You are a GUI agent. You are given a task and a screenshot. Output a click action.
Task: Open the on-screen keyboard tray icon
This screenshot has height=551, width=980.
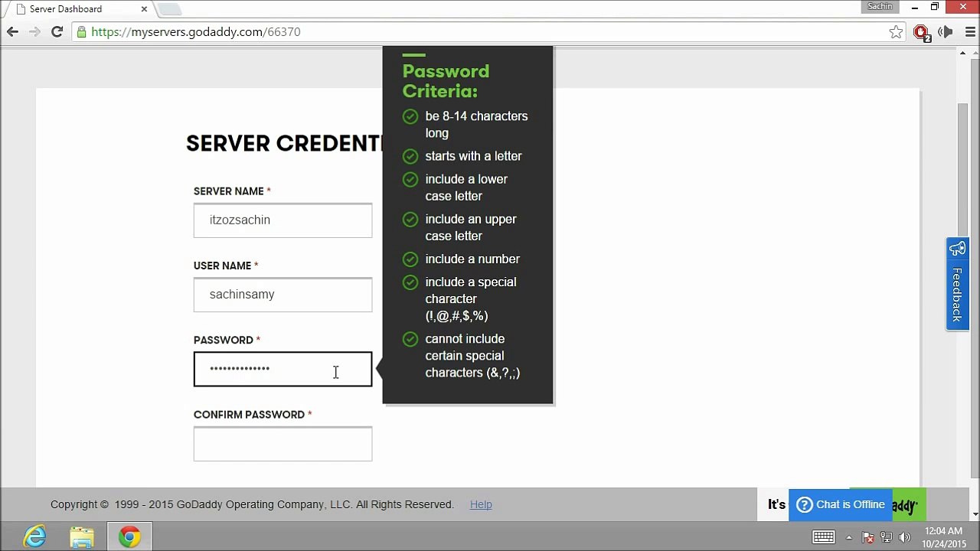click(x=824, y=537)
